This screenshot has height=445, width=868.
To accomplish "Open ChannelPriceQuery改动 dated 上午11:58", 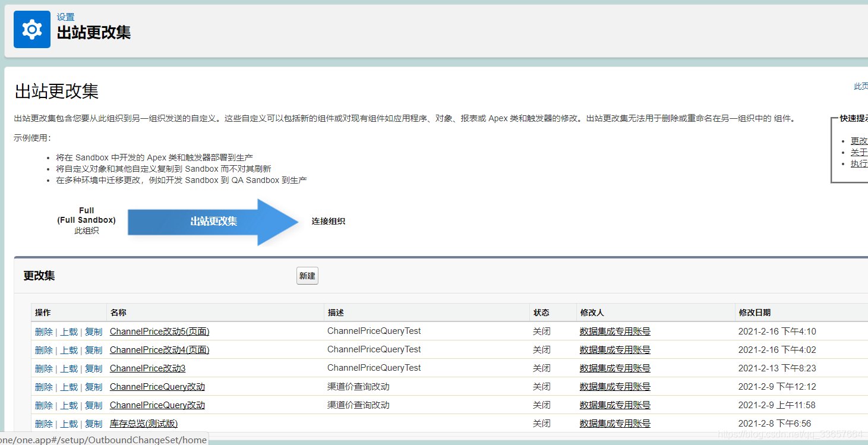I will (x=157, y=405).
